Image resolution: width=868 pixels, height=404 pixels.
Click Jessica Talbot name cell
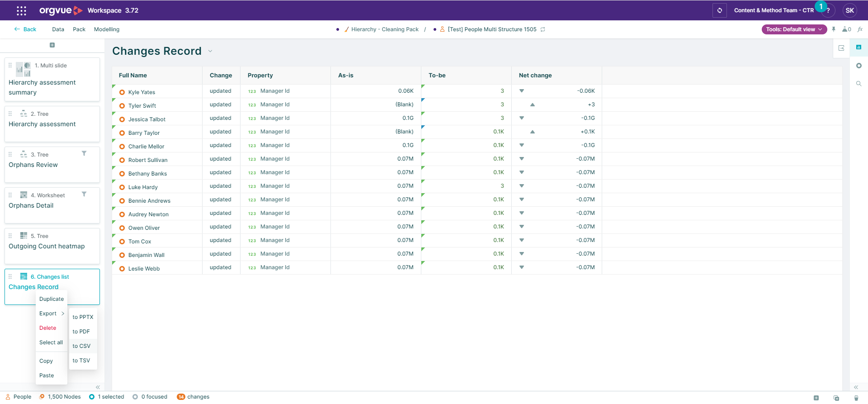(147, 119)
